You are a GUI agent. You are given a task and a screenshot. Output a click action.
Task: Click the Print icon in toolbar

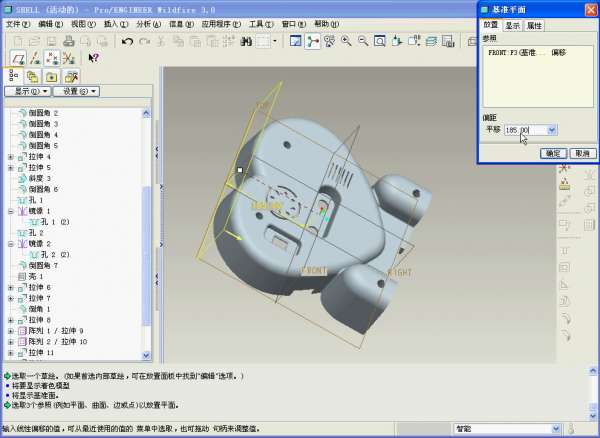(68, 41)
